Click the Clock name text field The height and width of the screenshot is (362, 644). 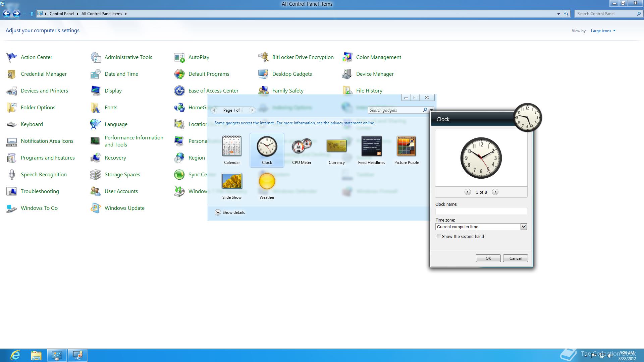coord(481,212)
